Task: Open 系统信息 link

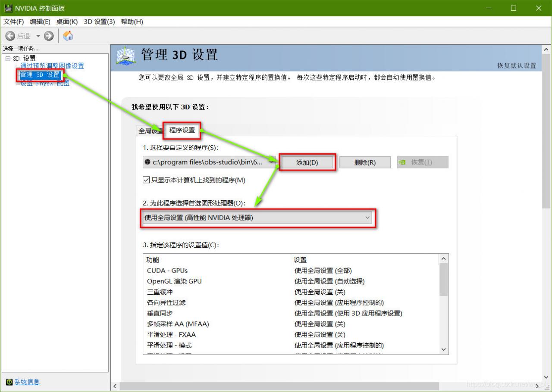Action: (27, 382)
